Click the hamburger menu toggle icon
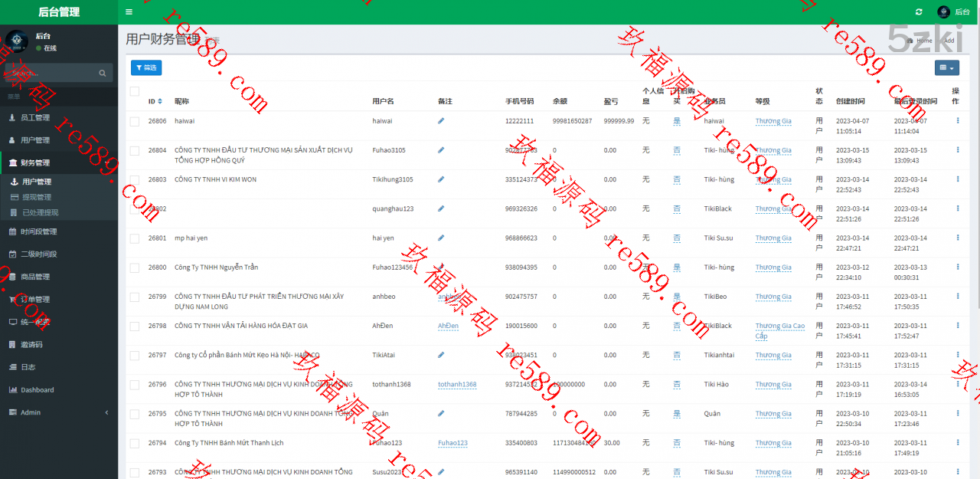The height and width of the screenshot is (479, 980). pyautogui.click(x=129, y=12)
